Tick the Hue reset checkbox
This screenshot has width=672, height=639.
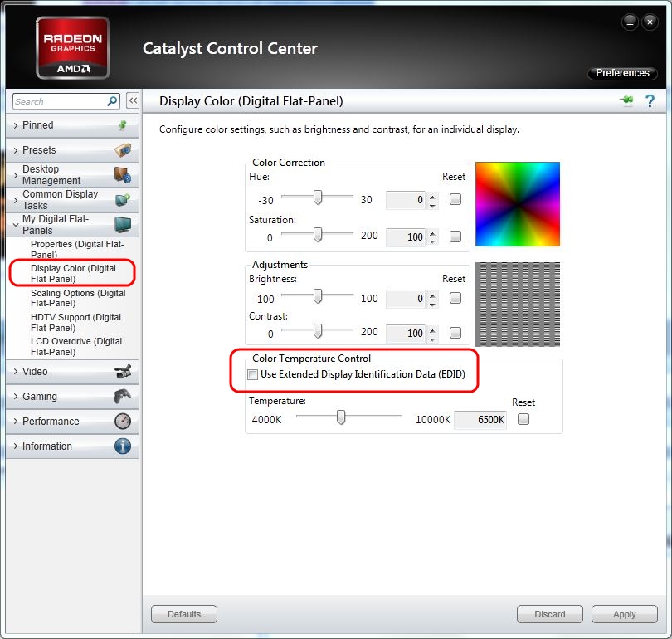pos(455,199)
